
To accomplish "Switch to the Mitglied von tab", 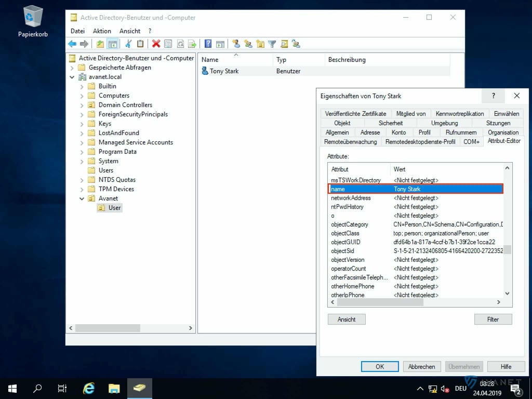I will 410,114.
